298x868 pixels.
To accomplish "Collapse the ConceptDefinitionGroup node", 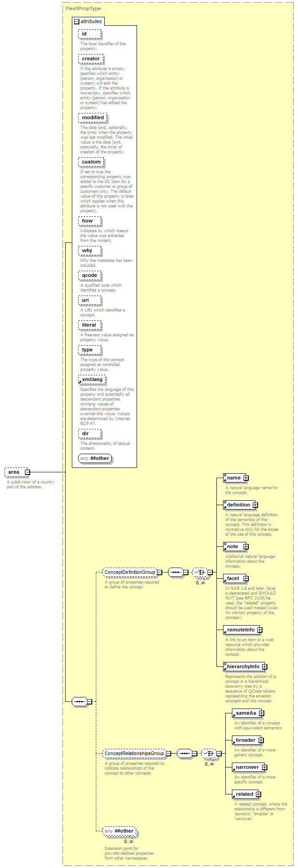I will 159,572.
